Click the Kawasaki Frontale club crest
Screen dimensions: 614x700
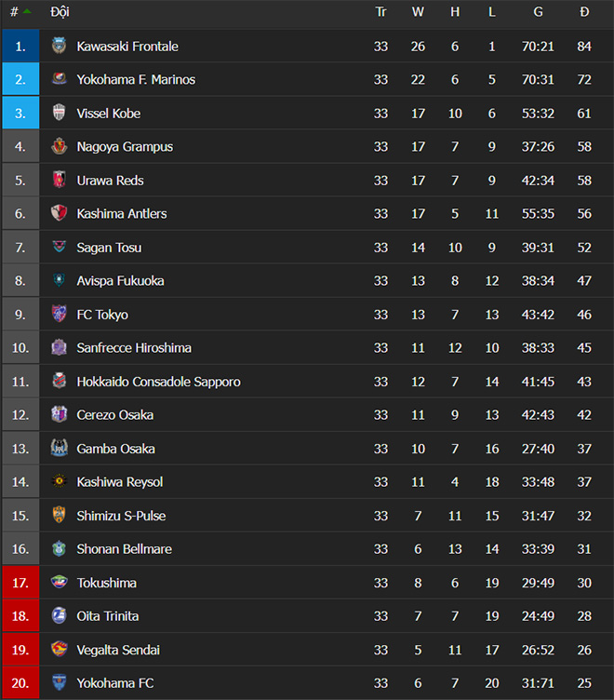[x=59, y=46]
